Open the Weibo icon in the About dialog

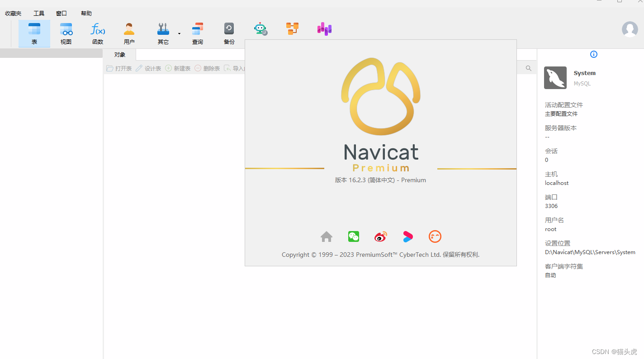(x=380, y=236)
